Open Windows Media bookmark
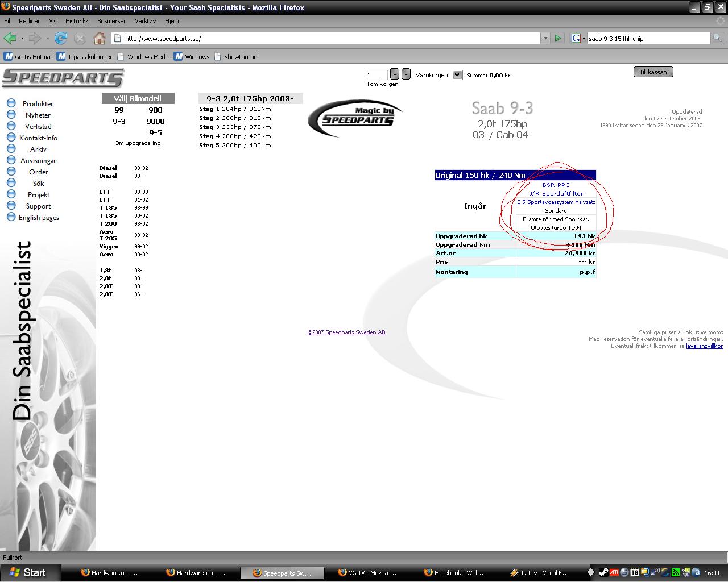 (x=143, y=57)
